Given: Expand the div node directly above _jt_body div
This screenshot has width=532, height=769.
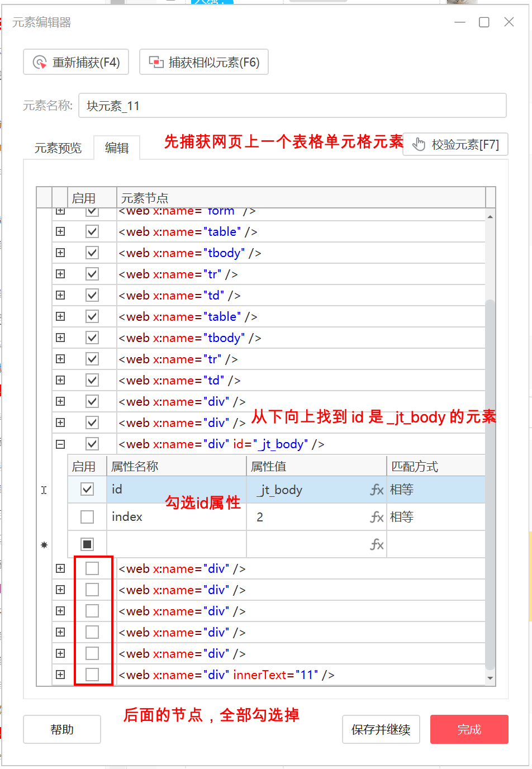Looking at the screenshot, I should [x=60, y=423].
